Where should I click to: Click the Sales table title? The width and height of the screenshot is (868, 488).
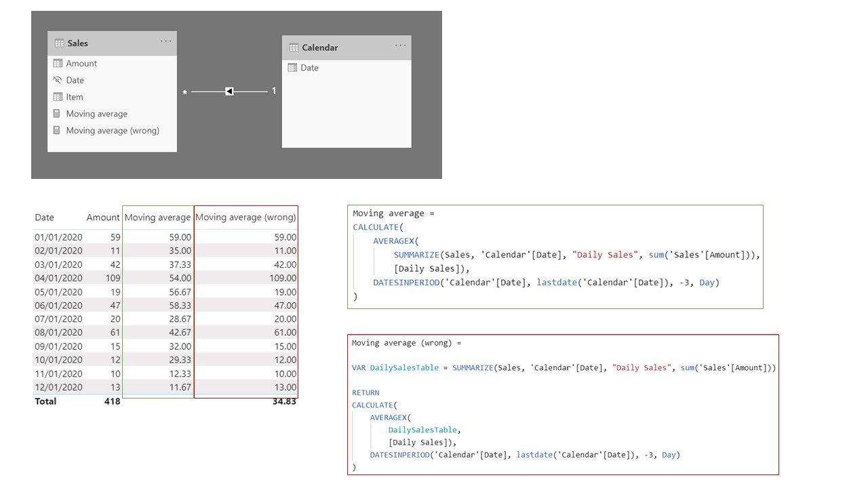(x=78, y=43)
